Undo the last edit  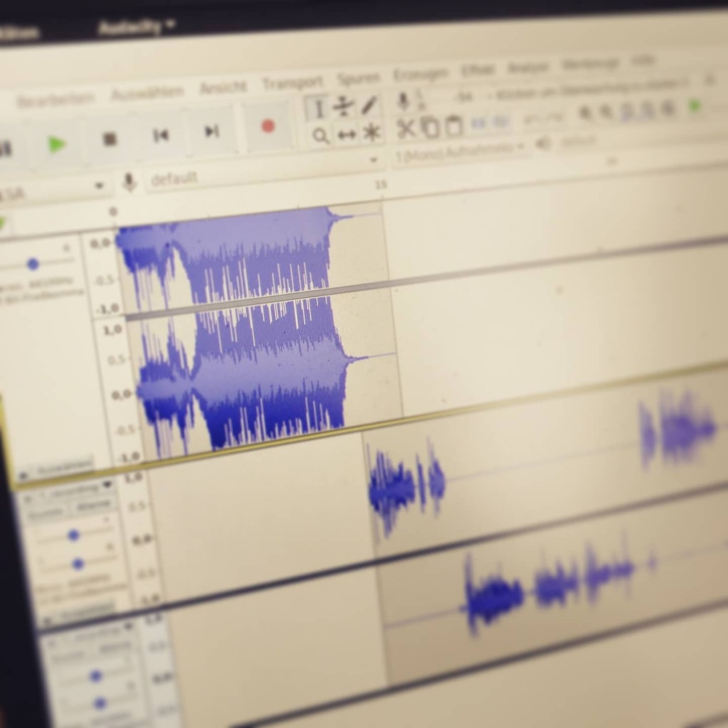coord(532,119)
